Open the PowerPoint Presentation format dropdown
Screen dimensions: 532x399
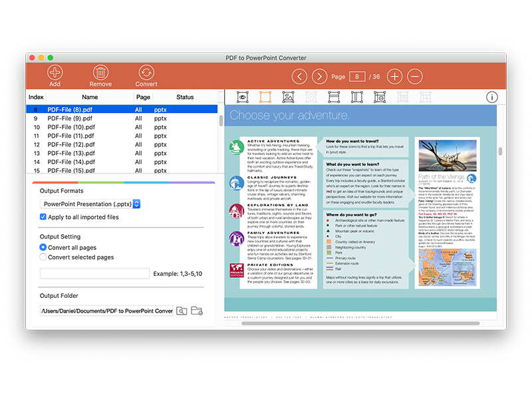90,204
